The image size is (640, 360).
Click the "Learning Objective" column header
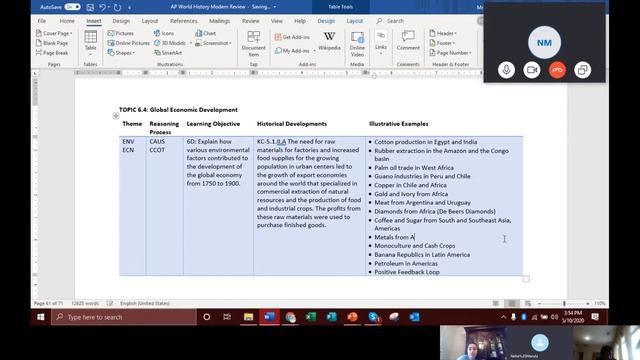(213, 124)
